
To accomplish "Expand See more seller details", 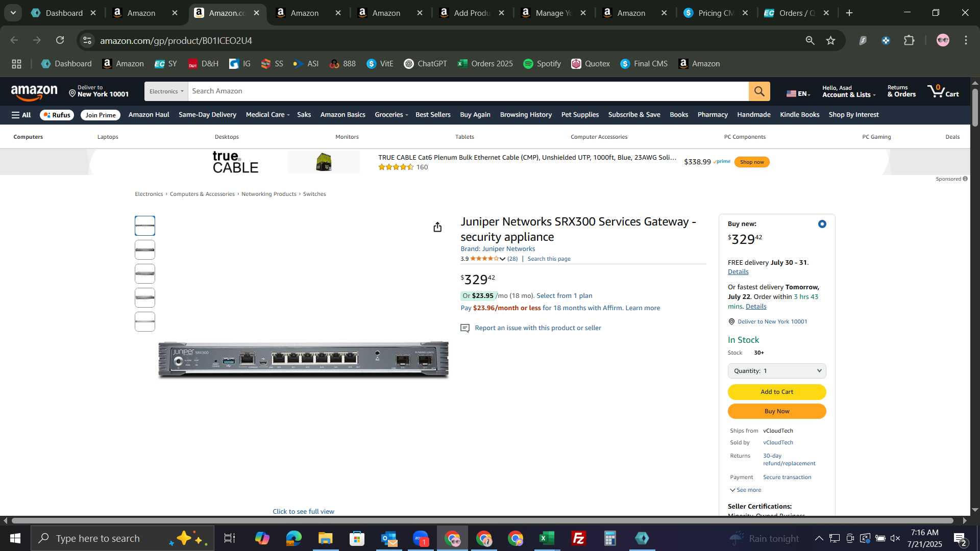I will 746,490.
